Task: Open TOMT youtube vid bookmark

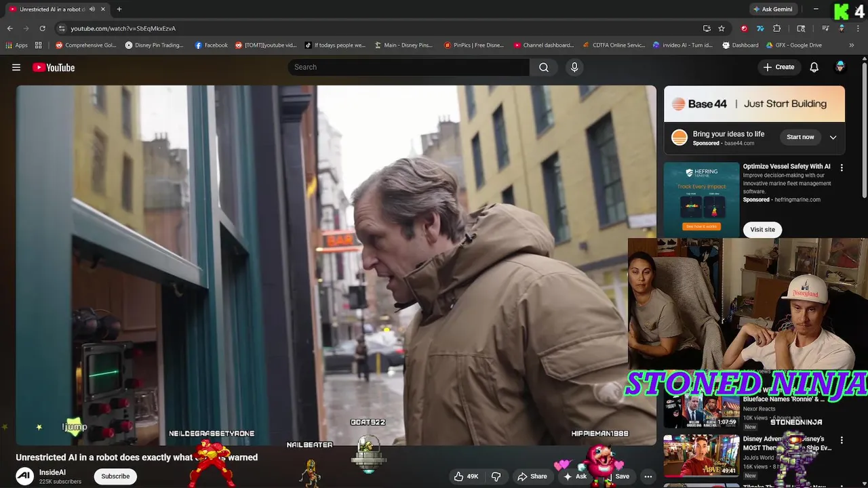Action: coord(266,45)
